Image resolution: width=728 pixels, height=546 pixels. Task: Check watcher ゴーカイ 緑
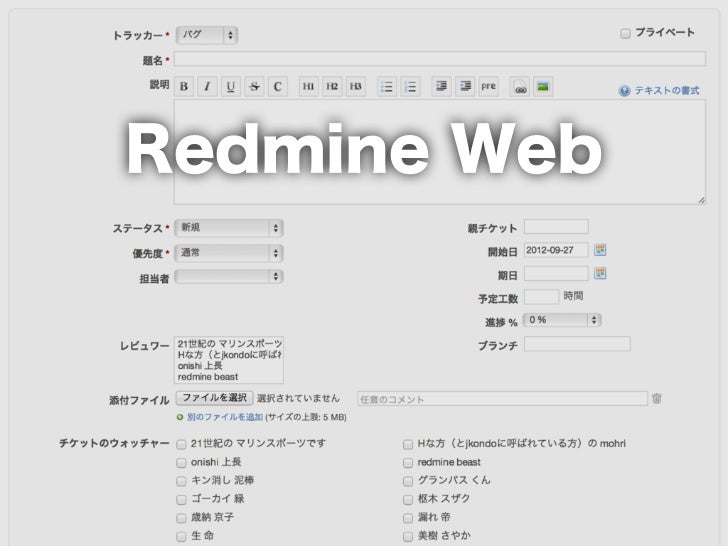point(181,500)
